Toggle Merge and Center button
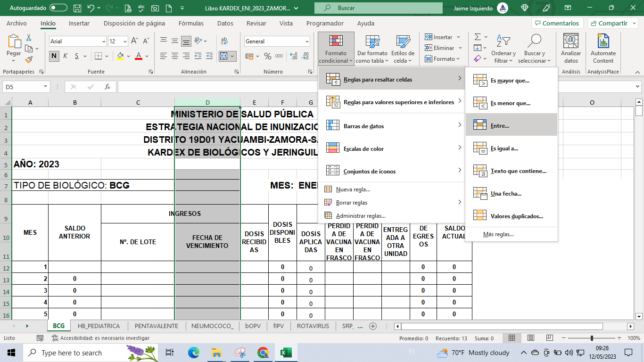644x362 pixels. [x=224, y=56]
